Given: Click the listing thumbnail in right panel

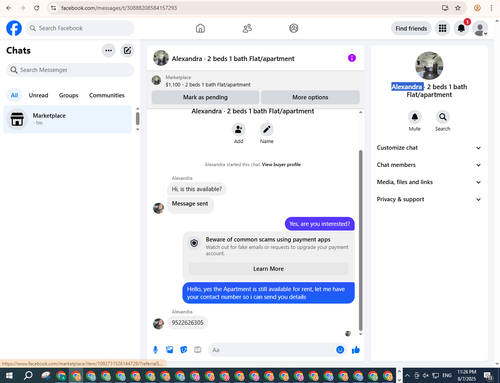Looking at the screenshot, I should [x=429, y=66].
